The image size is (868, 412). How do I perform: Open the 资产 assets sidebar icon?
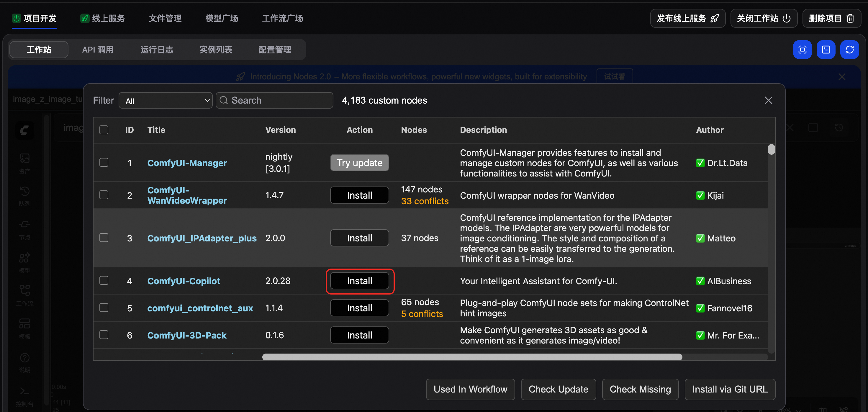tap(24, 164)
